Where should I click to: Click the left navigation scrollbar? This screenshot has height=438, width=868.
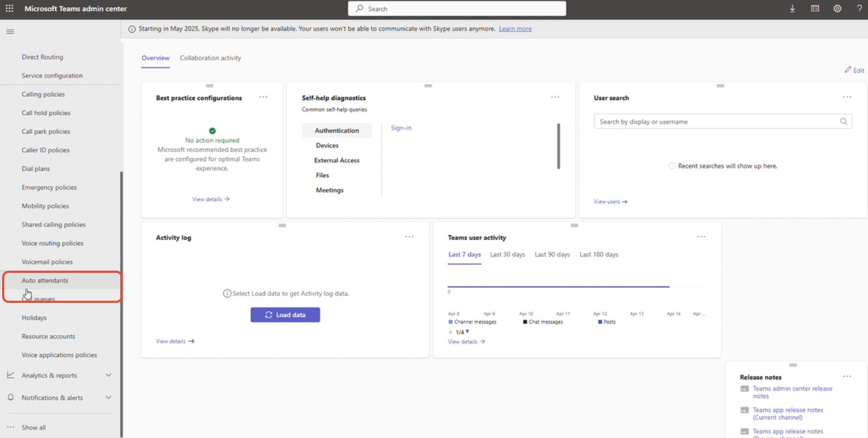point(121,303)
